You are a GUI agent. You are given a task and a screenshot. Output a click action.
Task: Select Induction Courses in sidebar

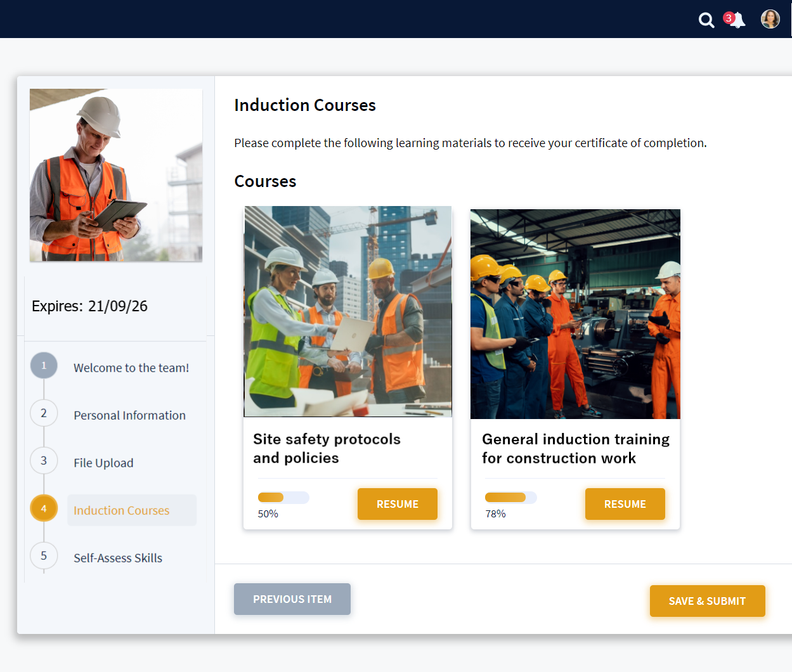[x=122, y=510]
